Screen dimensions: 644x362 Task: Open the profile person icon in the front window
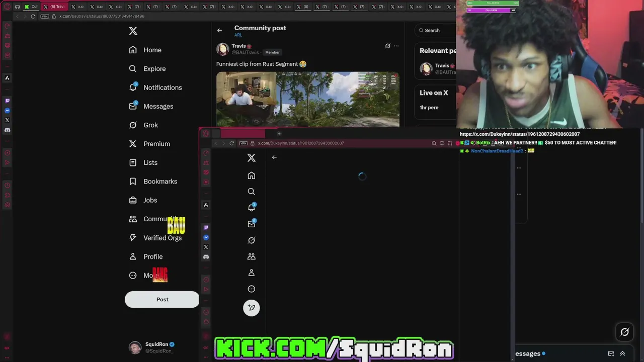point(252,273)
